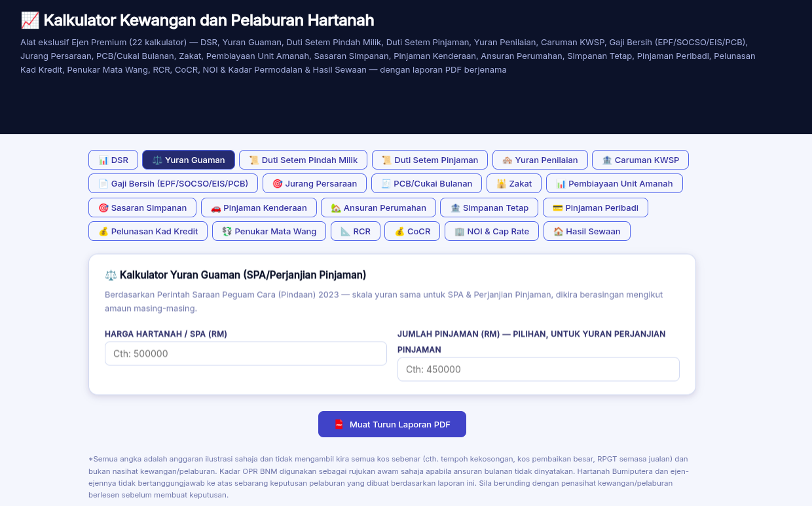Download the PDF report with Muat Turun Laporan PDF

[392, 424]
